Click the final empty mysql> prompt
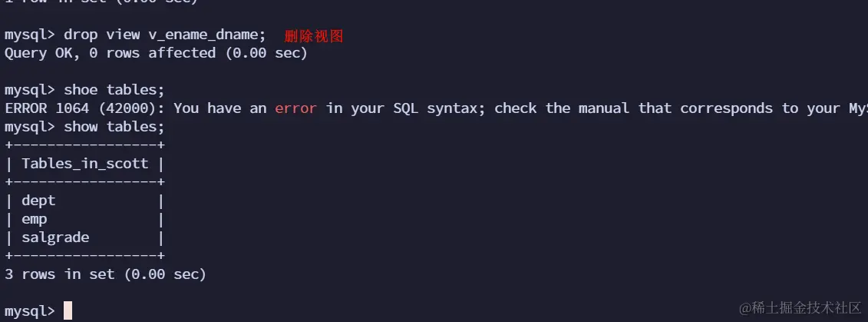The image size is (868, 322). click(29, 310)
